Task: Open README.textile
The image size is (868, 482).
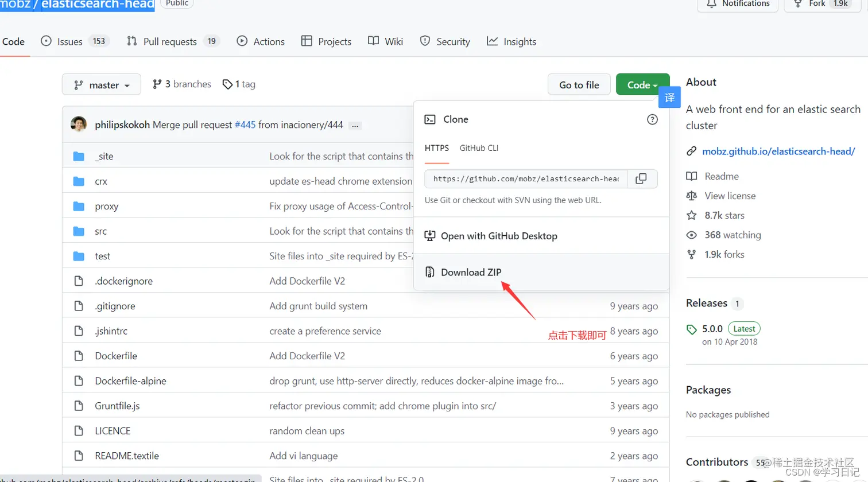Action: point(127,456)
